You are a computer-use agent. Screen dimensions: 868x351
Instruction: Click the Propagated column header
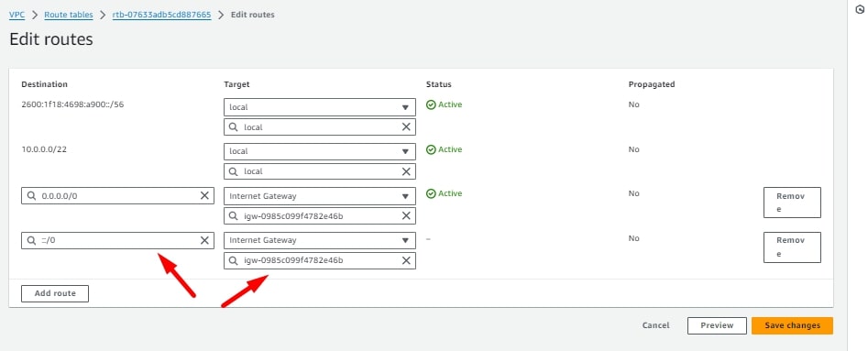point(652,84)
